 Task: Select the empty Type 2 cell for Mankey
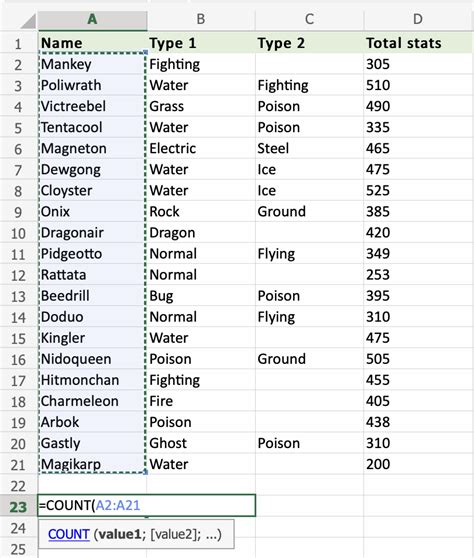coord(310,64)
